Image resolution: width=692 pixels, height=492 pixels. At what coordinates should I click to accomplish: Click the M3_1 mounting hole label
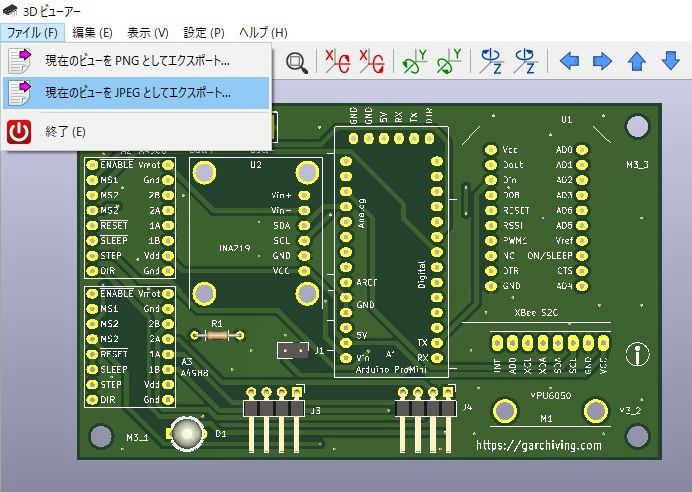tap(137, 437)
